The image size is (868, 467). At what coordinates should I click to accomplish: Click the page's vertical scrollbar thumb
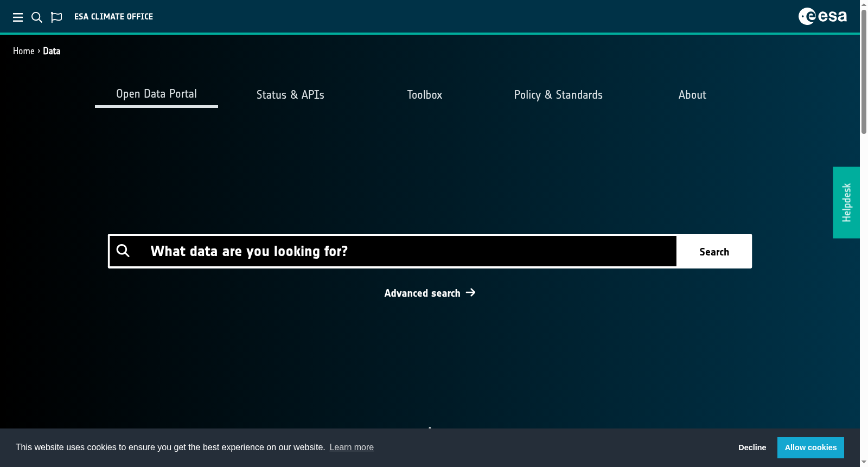tap(864, 71)
